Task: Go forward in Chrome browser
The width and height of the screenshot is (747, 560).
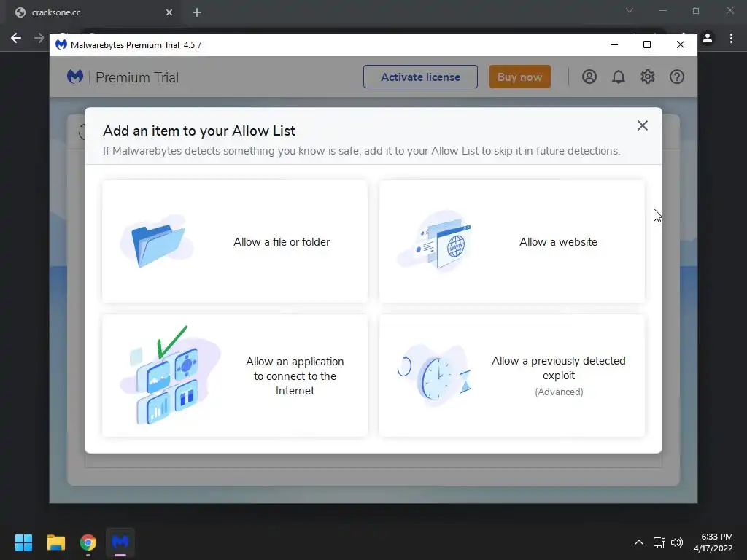Action: [x=39, y=38]
